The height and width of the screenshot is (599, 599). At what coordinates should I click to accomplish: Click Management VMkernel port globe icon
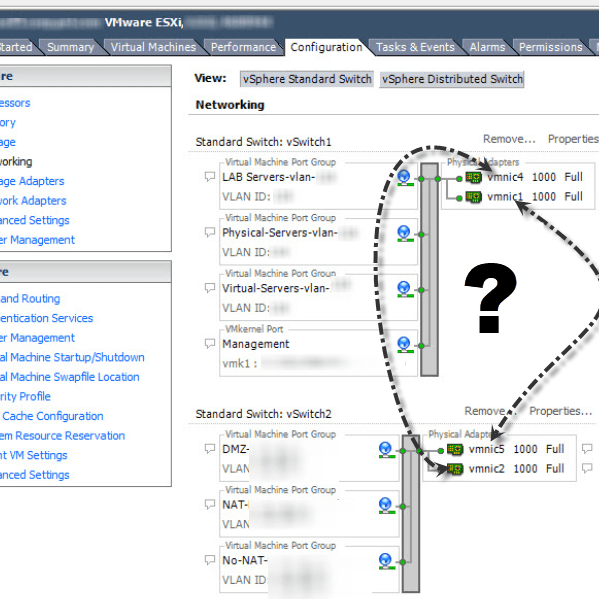coord(404,345)
